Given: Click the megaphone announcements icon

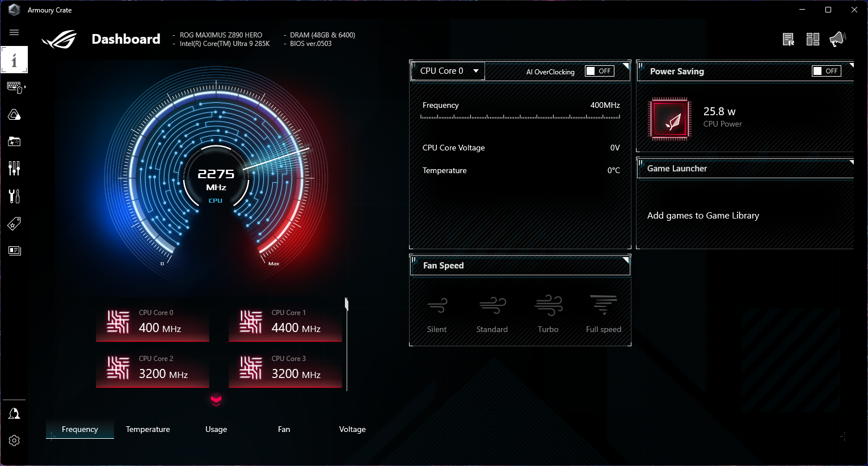Looking at the screenshot, I should (837, 39).
